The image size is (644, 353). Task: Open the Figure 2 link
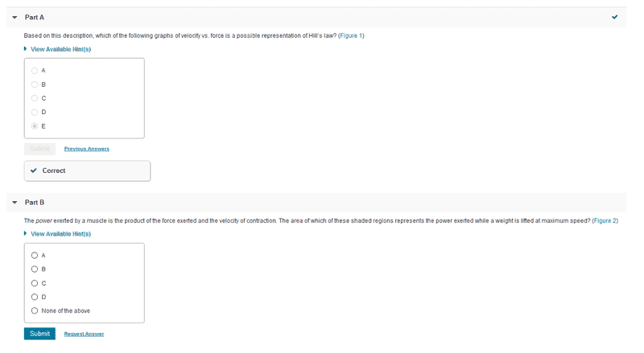605,220
